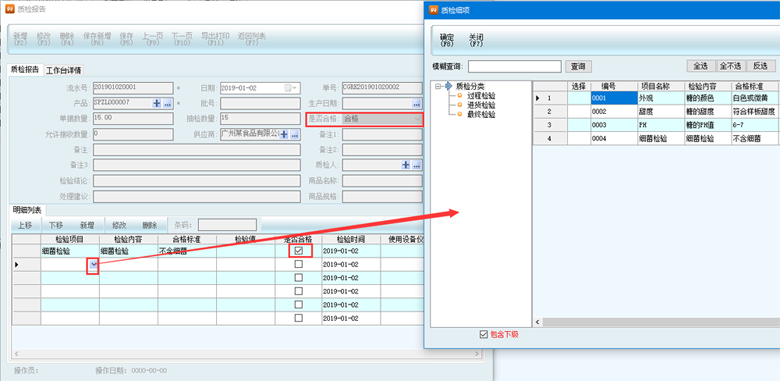The width and height of the screenshot is (780, 381).
Task: Open the ellipsis lookup beside 产品 field
Action: tap(167, 103)
